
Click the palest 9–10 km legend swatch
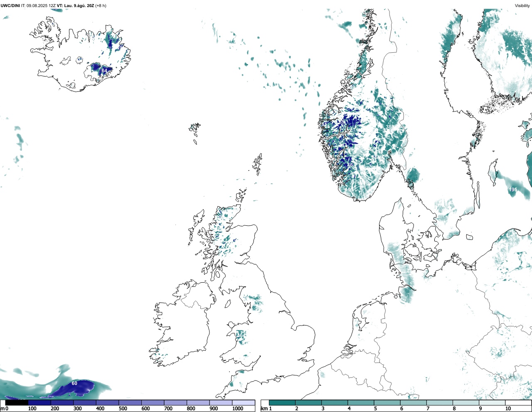point(492,402)
